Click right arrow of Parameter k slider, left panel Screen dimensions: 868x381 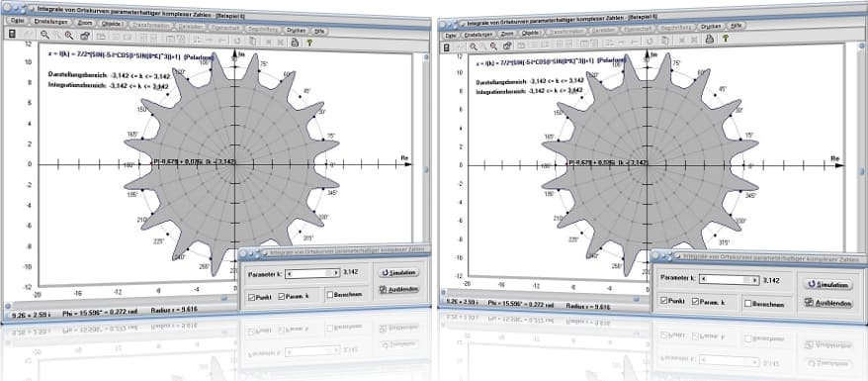(x=335, y=273)
